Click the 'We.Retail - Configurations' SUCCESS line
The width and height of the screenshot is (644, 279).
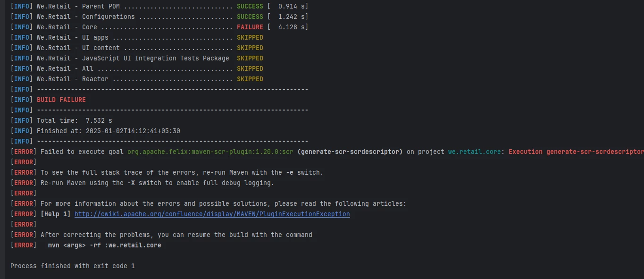(x=159, y=17)
